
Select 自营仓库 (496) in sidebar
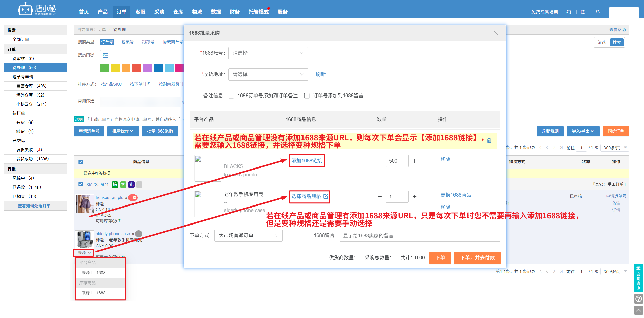[31, 86]
